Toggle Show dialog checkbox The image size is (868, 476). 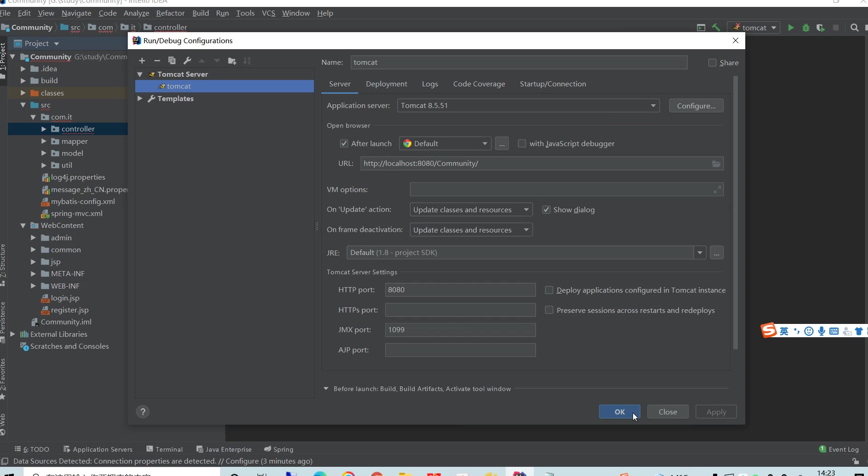pos(546,210)
